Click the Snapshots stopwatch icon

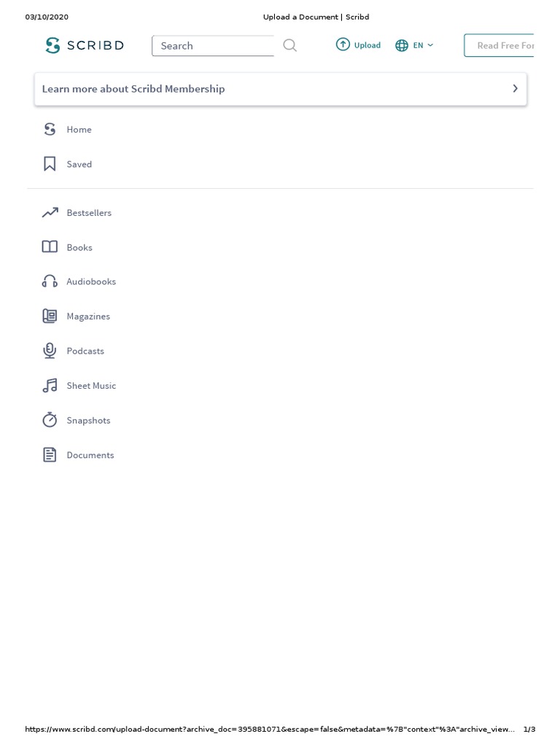(x=50, y=419)
